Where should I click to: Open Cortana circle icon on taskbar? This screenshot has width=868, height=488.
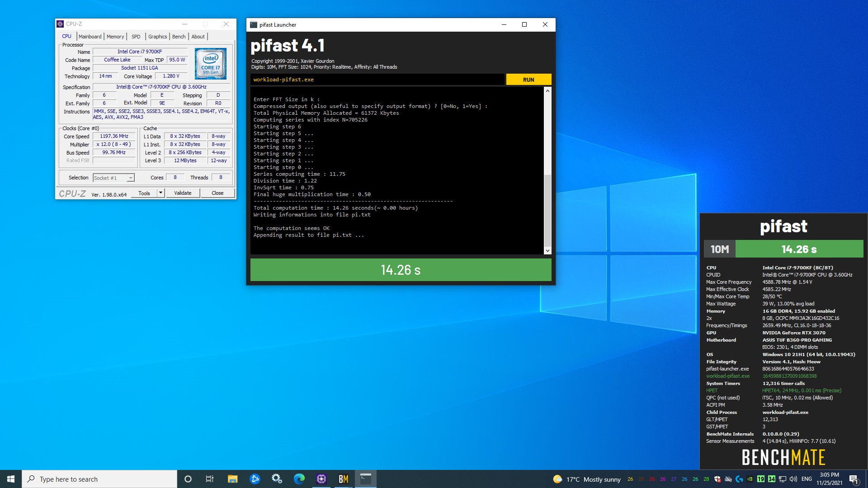click(x=188, y=479)
